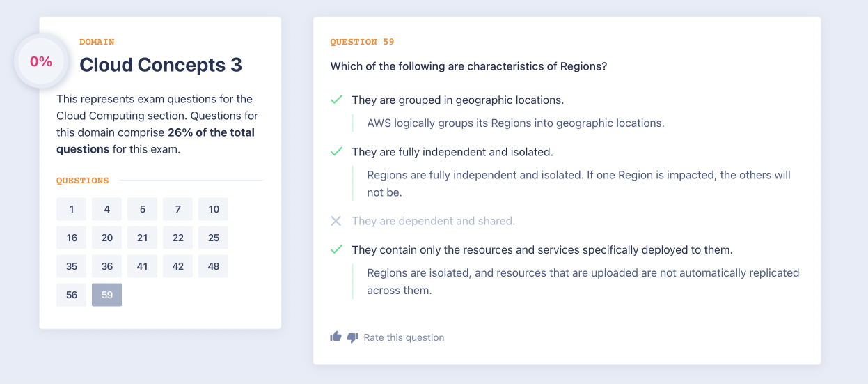This screenshot has width=868, height=384.
Task: Click the X mark beside dependent answer
Action: click(x=336, y=221)
